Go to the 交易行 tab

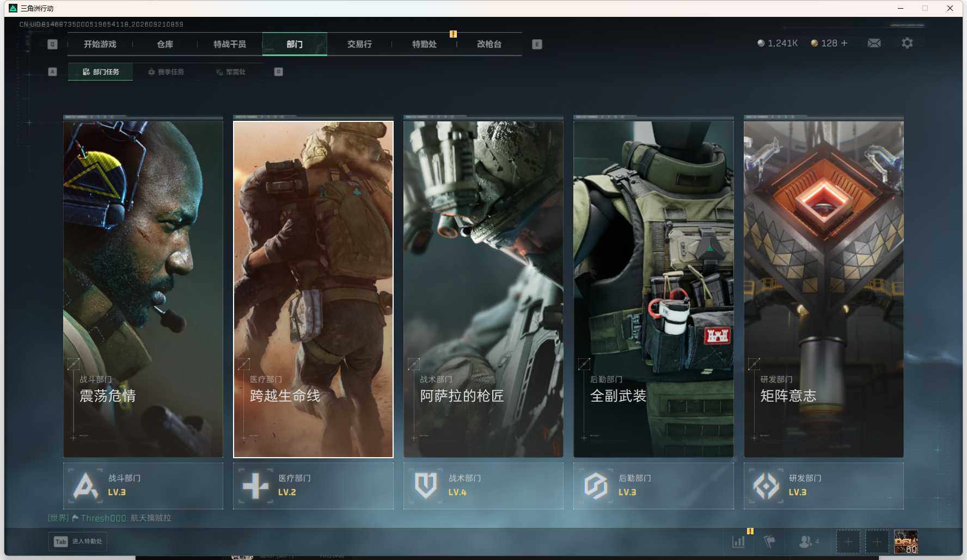[359, 44]
